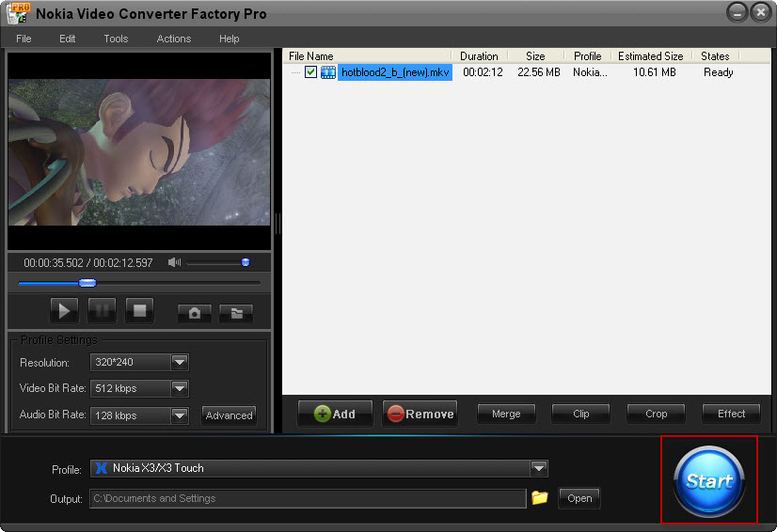Click the film icon beside hotblood2_b_(new).mkv
Screen dimensions: 777x532
tap(328, 72)
